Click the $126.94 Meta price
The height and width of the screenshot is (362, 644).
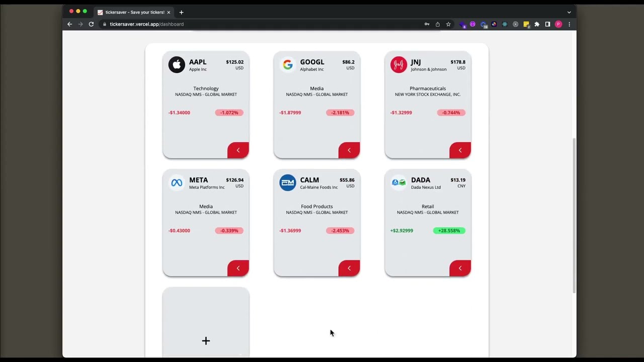coord(234,180)
